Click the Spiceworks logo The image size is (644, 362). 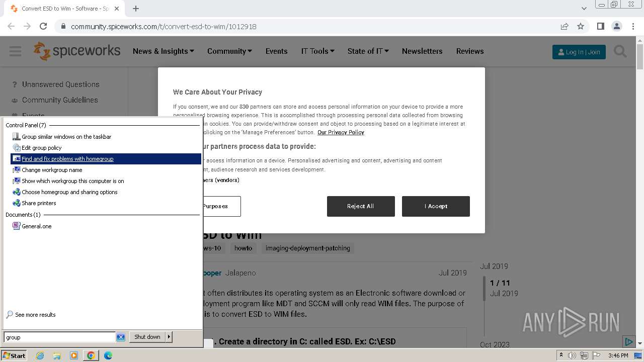(x=77, y=51)
